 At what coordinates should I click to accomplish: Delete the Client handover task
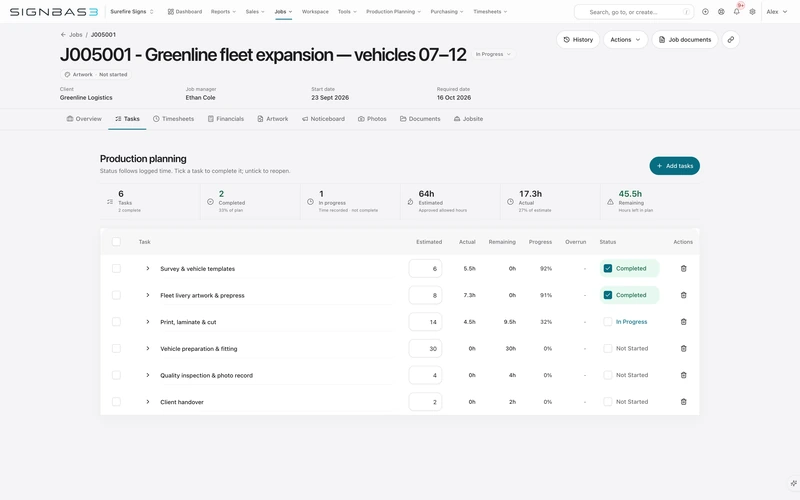coord(683,402)
